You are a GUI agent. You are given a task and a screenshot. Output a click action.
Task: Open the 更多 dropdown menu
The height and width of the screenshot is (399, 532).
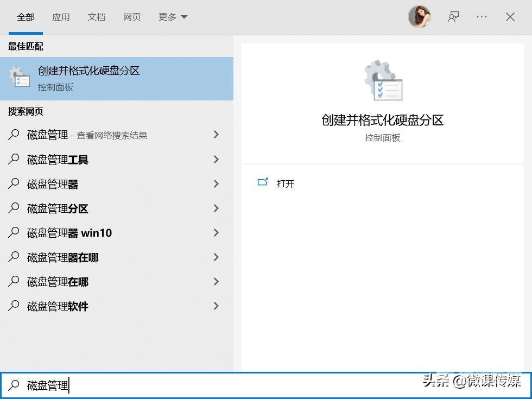[173, 17]
